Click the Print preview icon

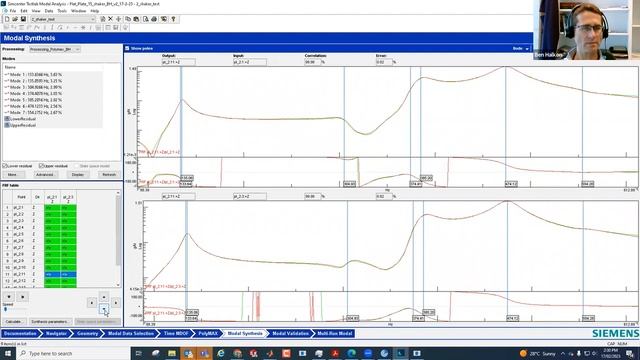[x=146, y=19]
